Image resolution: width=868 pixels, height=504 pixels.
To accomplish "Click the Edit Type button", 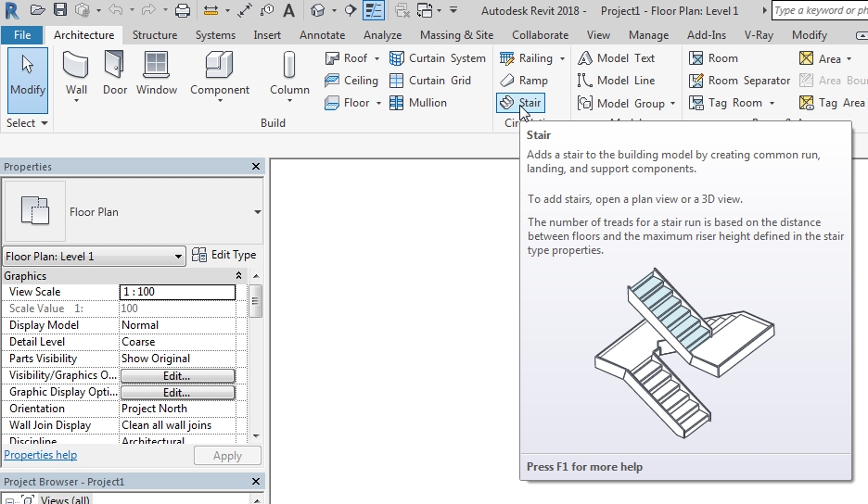I will coord(224,255).
